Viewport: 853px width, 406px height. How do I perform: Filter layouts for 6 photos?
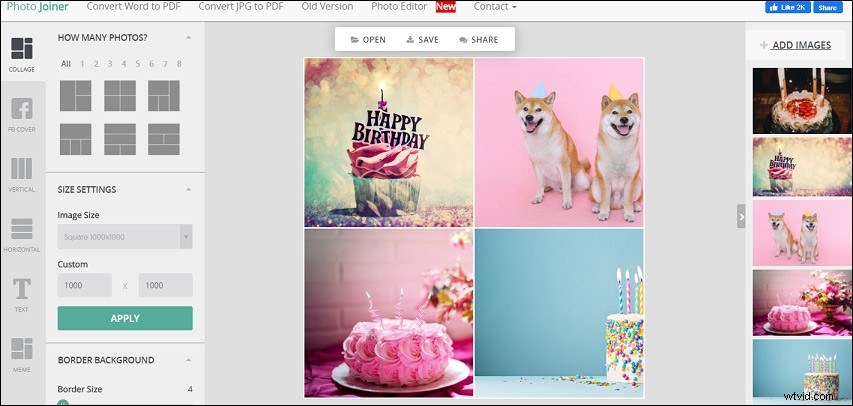(151, 64)
